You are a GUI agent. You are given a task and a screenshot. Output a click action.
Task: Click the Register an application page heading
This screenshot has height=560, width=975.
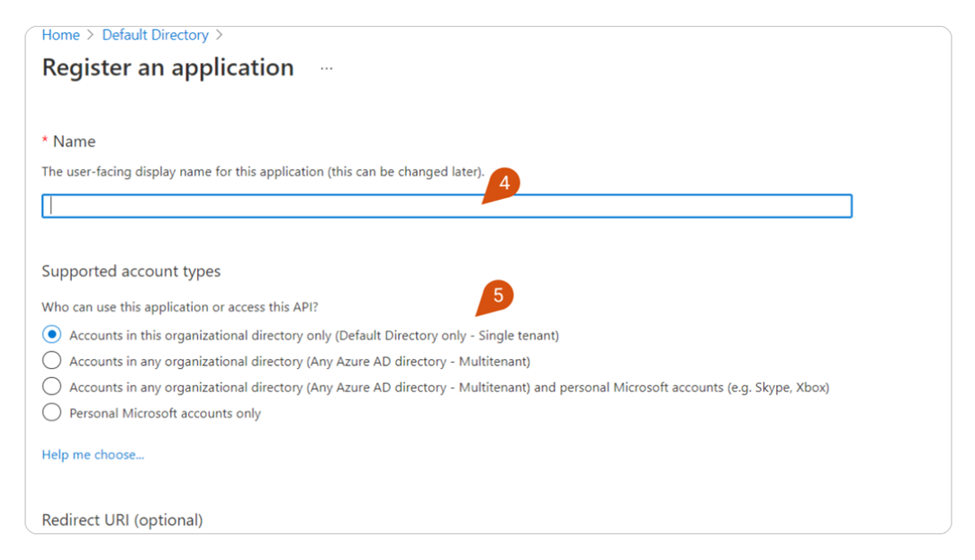pyautogui.click(x=167, y=68)
